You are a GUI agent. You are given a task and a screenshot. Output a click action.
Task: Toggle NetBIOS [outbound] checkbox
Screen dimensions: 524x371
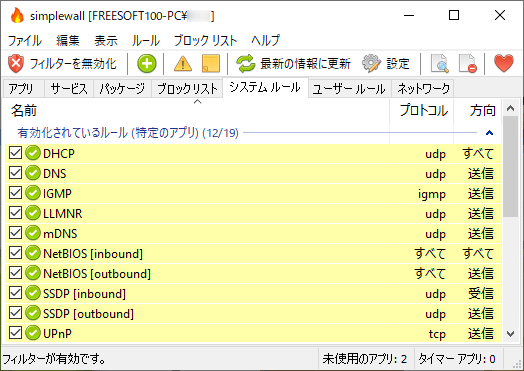(15, 273)
